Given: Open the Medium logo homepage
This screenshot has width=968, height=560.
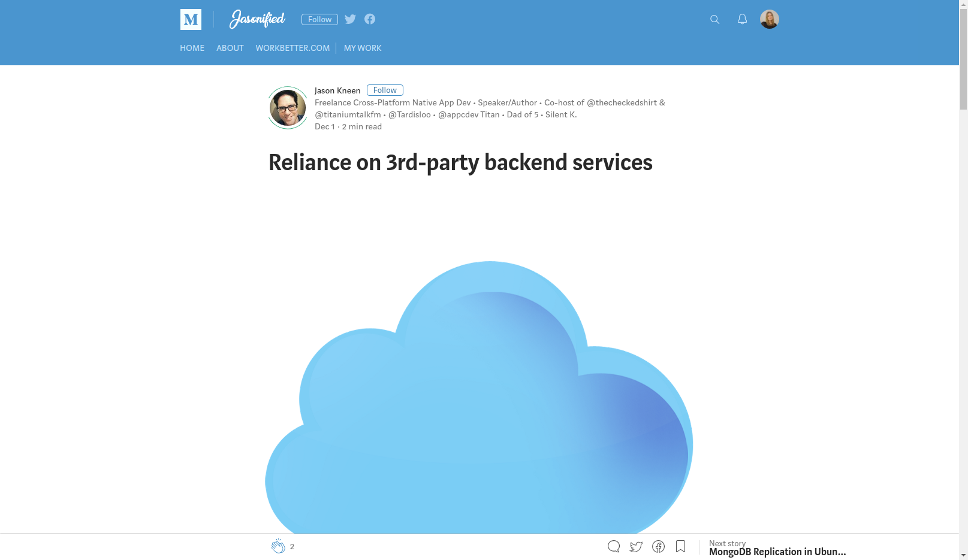Looking at the screenshot, I should coord(191,19).
